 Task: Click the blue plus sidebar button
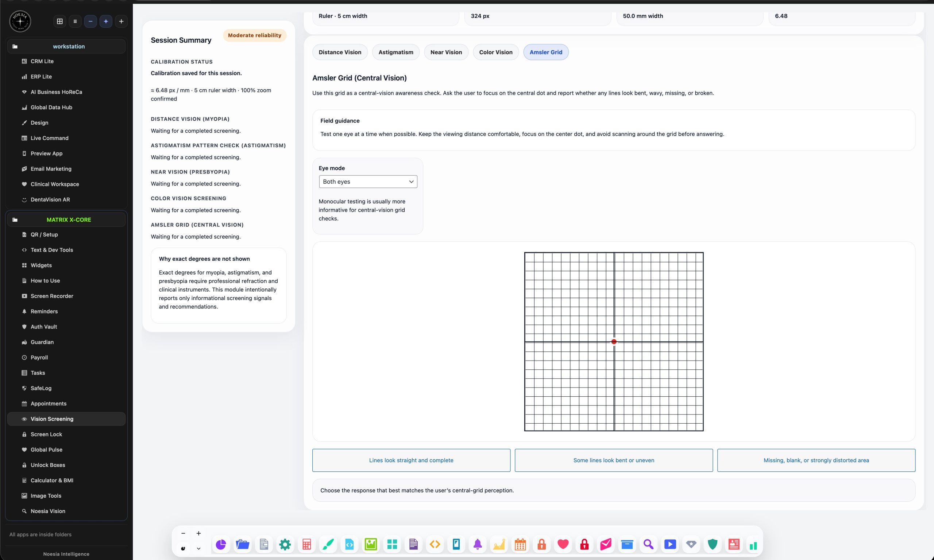pos(106,22)
